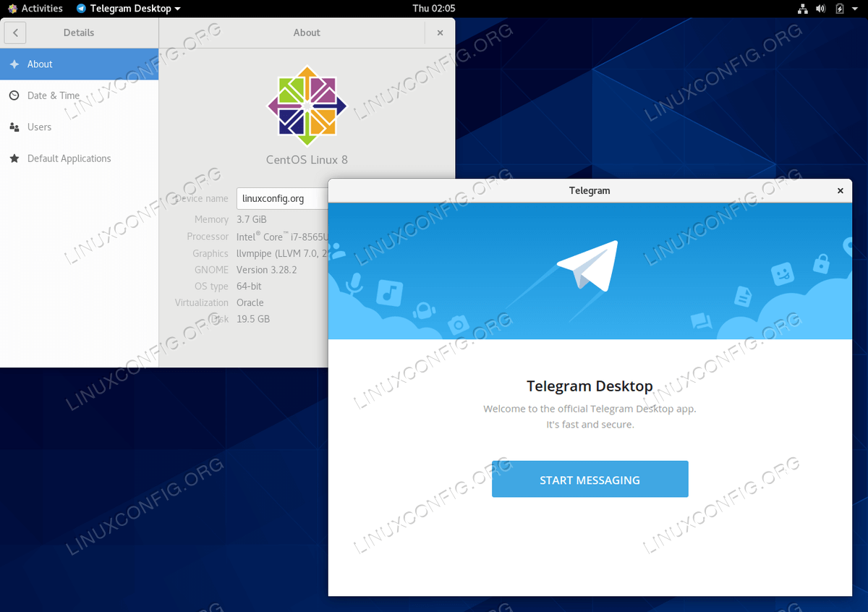Click the Virtualization value Oracle
Screen dimensions: 868x612
click(x=250, y=302)
